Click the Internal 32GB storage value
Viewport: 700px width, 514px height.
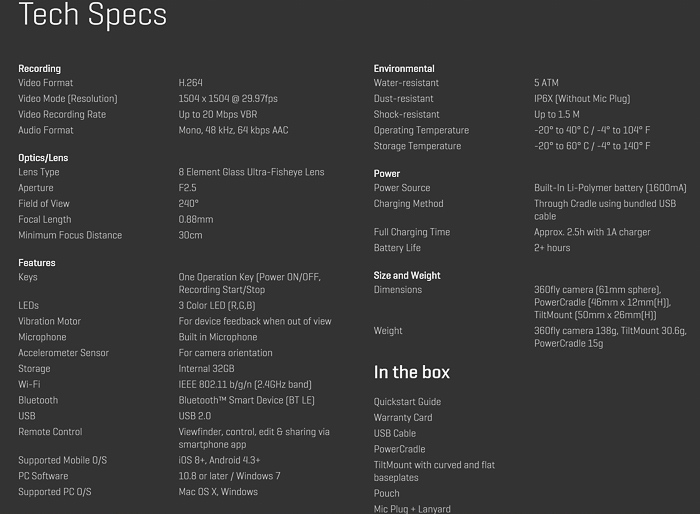tap(206, 369)
